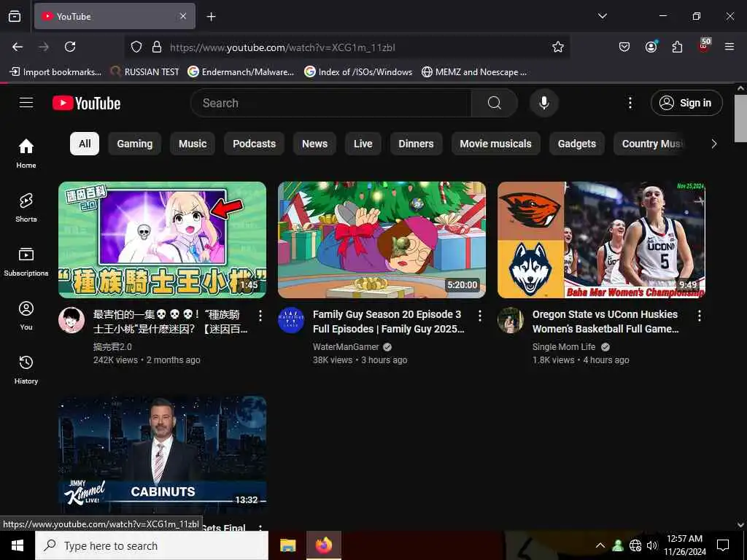
Task: Open the Windows notification center
Action: (x=723, y=545)
